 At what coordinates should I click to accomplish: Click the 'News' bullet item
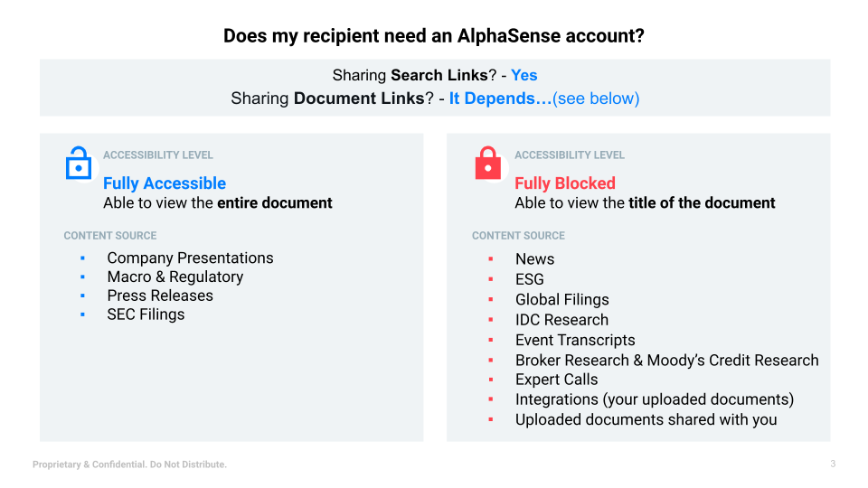534,259
